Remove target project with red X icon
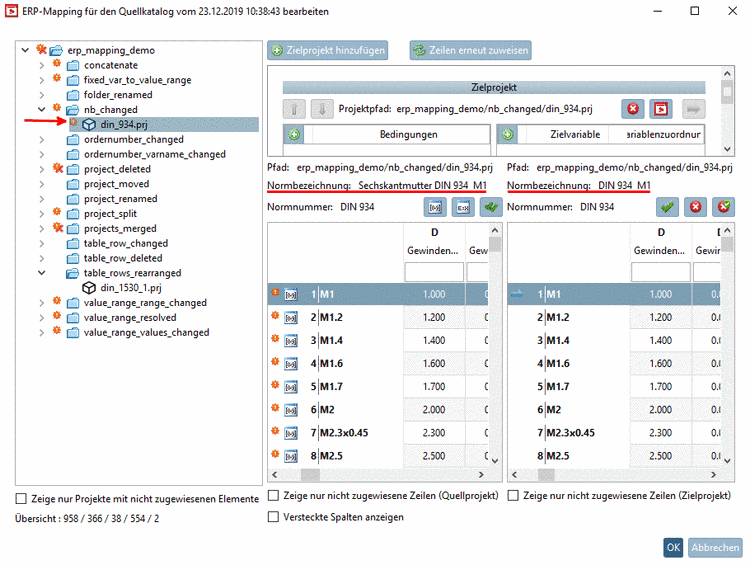This screenshot has width=750, height=565. [633, 109]
